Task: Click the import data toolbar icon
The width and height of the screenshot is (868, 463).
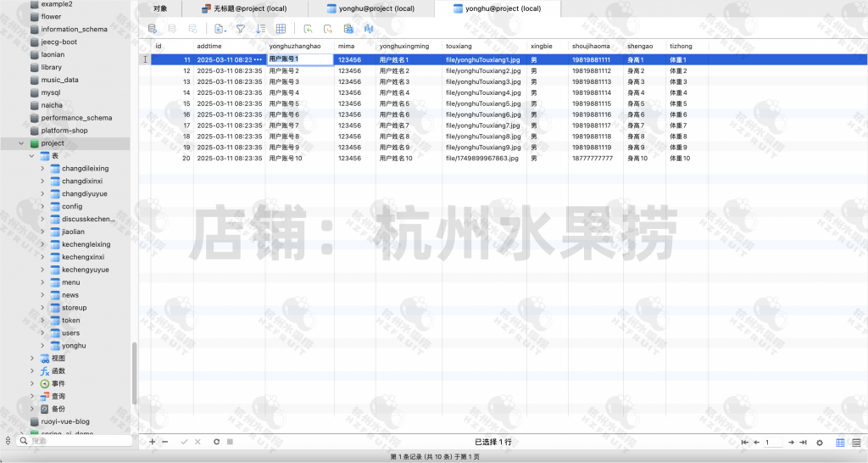Action: pyautogui.click(x=308, y=29)
